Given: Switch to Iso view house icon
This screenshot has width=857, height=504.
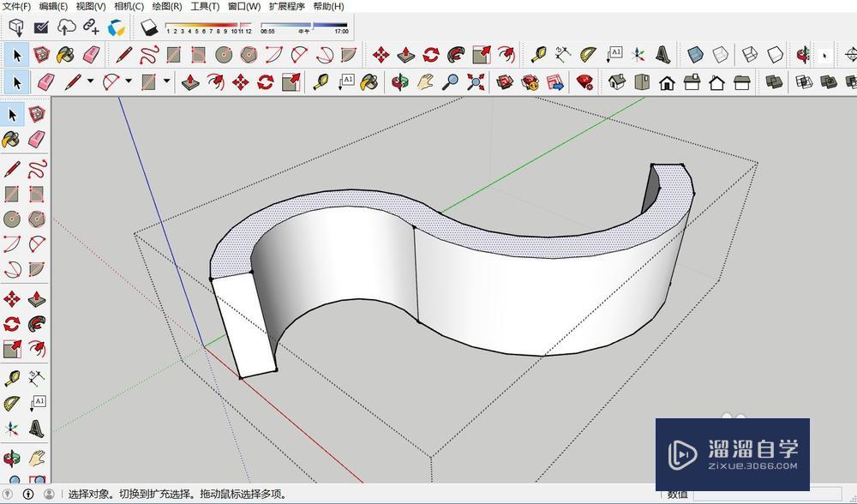Looking at the screenshot, I should 617,82.
